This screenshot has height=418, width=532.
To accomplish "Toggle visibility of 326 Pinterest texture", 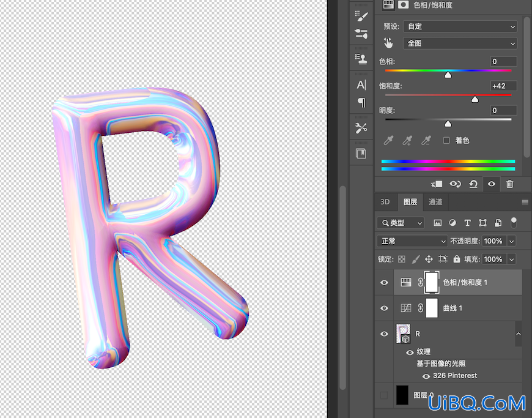I will coord(426,376).
